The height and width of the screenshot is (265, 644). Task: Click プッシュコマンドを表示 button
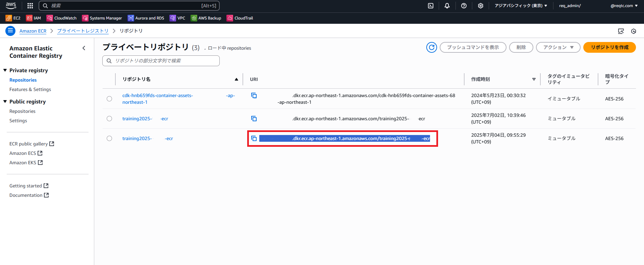click(x=473, y=47)
